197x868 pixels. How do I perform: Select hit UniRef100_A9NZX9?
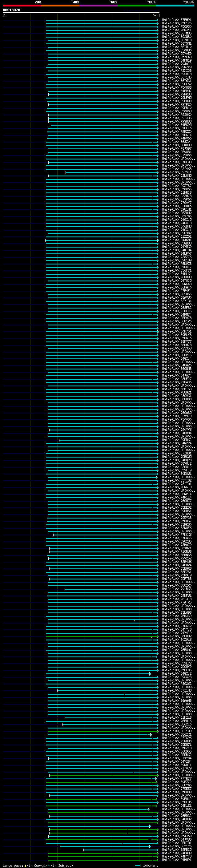click(x=176, y=67)
